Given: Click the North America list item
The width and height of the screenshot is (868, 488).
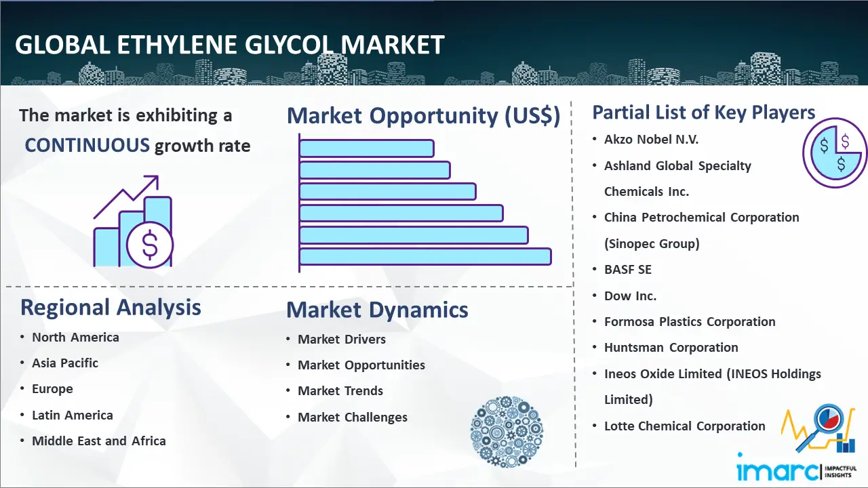Looking at the screenshot, I should click(x=75, y=338).
